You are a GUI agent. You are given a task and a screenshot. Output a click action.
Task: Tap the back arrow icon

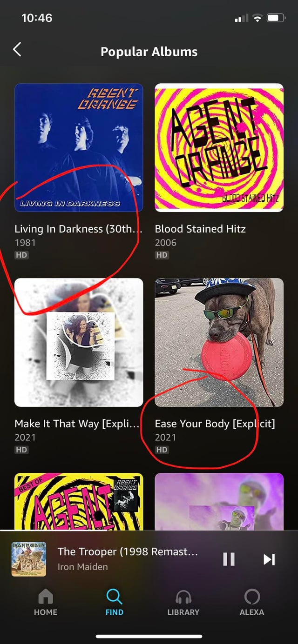[17, 49]
